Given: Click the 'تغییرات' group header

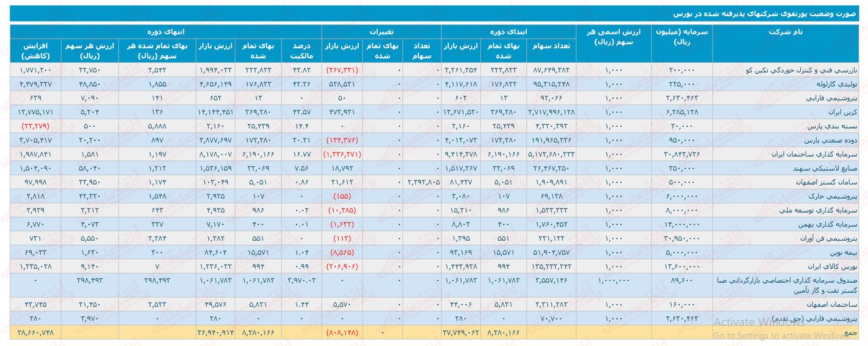Looking at the screenshot, I should tap(381, 32).
